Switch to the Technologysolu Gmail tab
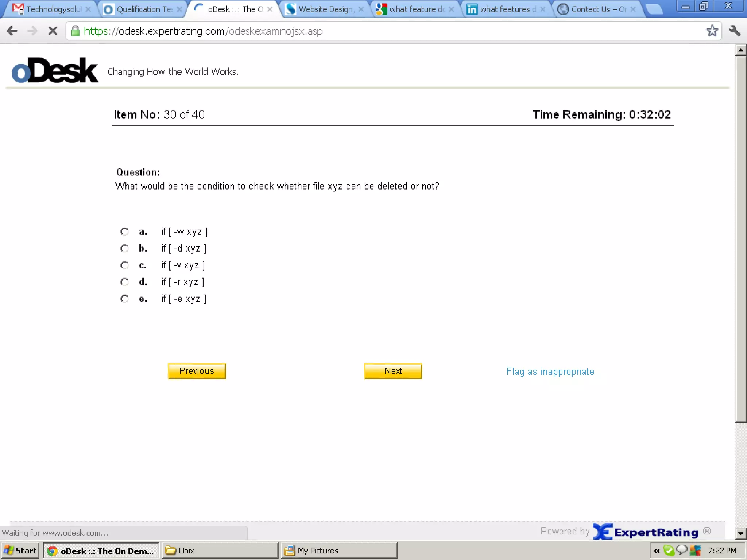This screenshot has height=560, width=747. (49, 9)
